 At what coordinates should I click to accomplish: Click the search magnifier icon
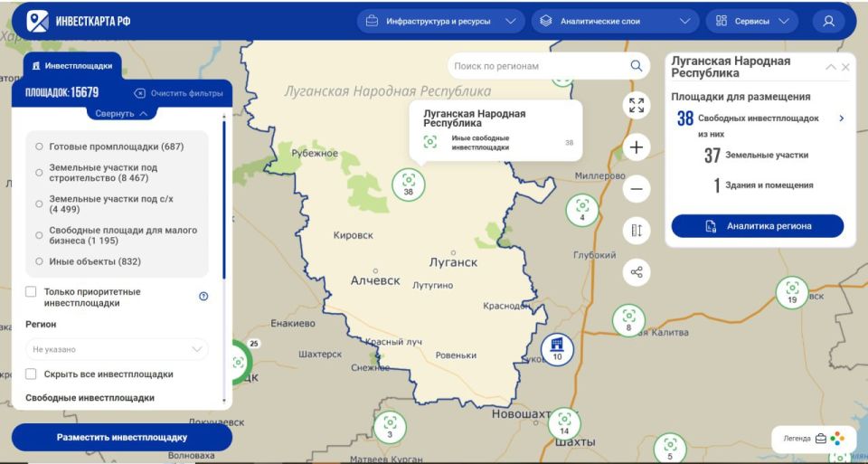pos(637,66)
